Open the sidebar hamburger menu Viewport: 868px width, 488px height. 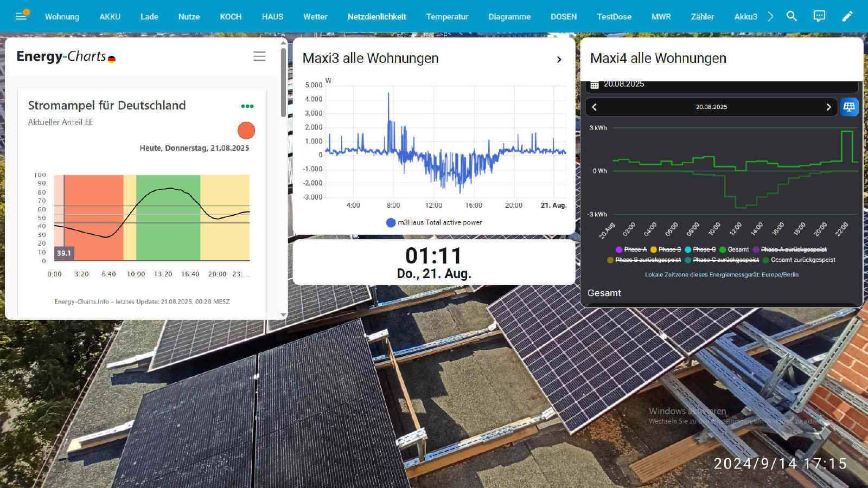(x=21, y=16)
